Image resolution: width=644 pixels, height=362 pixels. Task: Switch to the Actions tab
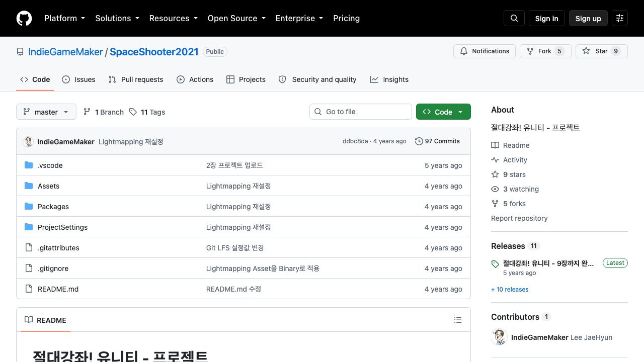coord(195,79)
